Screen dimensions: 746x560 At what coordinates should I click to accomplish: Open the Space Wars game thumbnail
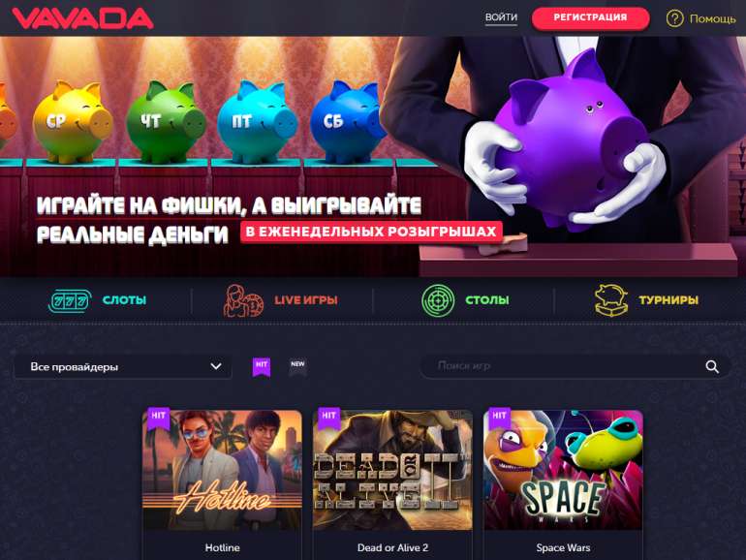pos(563,470)
